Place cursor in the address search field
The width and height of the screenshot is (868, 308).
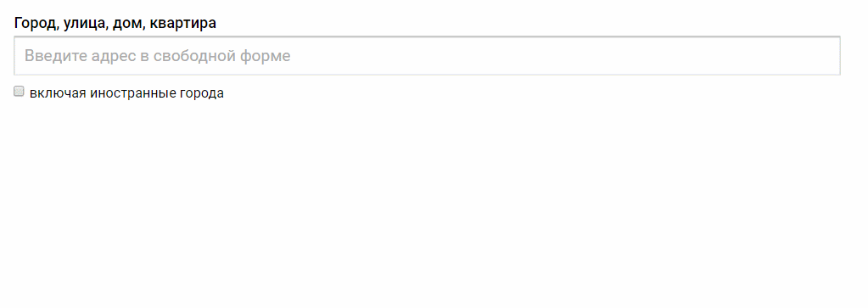(427, 56)
